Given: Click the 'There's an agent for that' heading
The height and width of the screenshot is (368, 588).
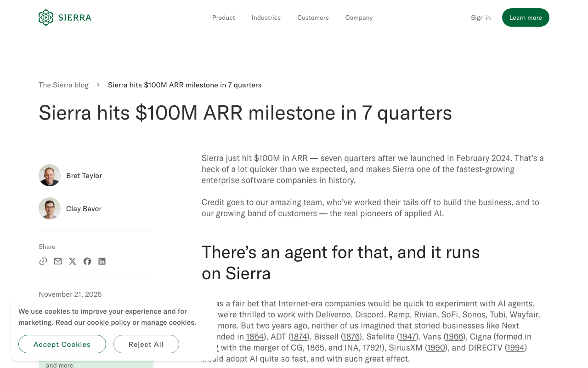Looking at the screenshot, I should pos(340,263).
